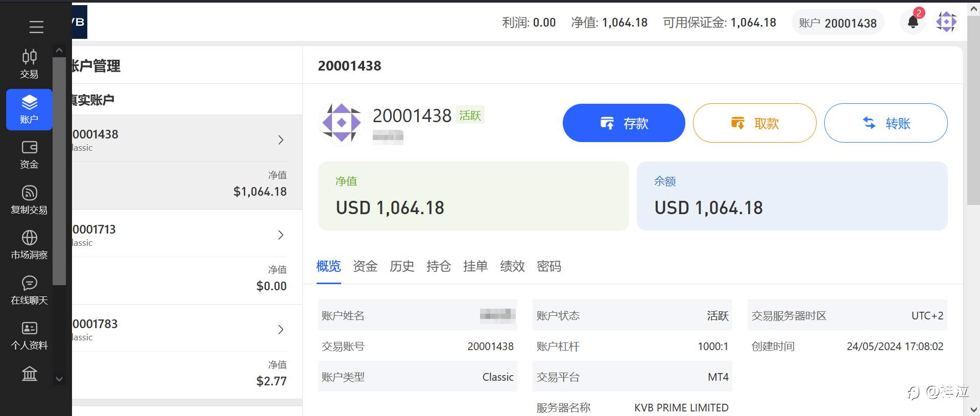Viewport: 980px width, 416px height.
Task: Open the user avatar in the top bar
Action: (x=946, y=22)
